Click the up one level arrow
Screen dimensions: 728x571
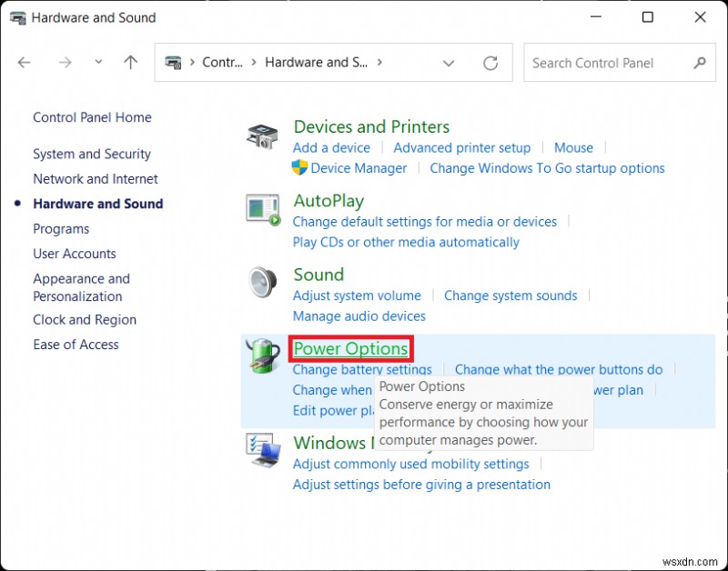tap(130, 62)
